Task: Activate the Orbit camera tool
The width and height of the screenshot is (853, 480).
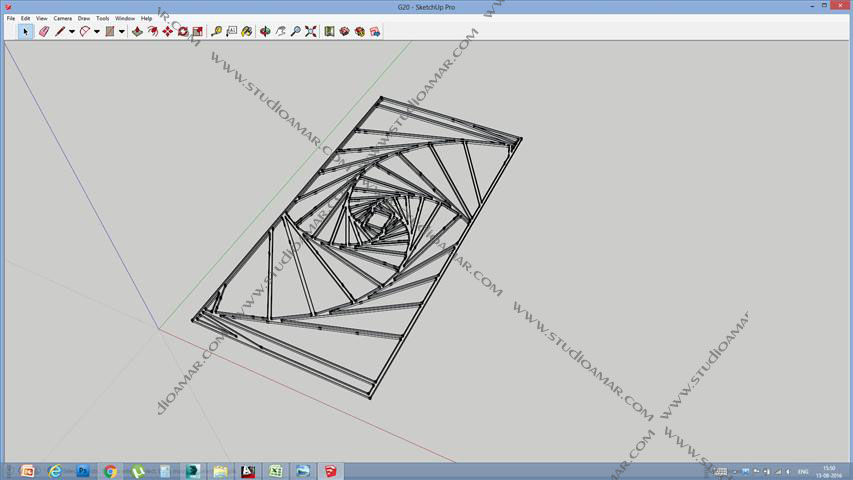Action: pyautogui.click(x=265, y=32)
